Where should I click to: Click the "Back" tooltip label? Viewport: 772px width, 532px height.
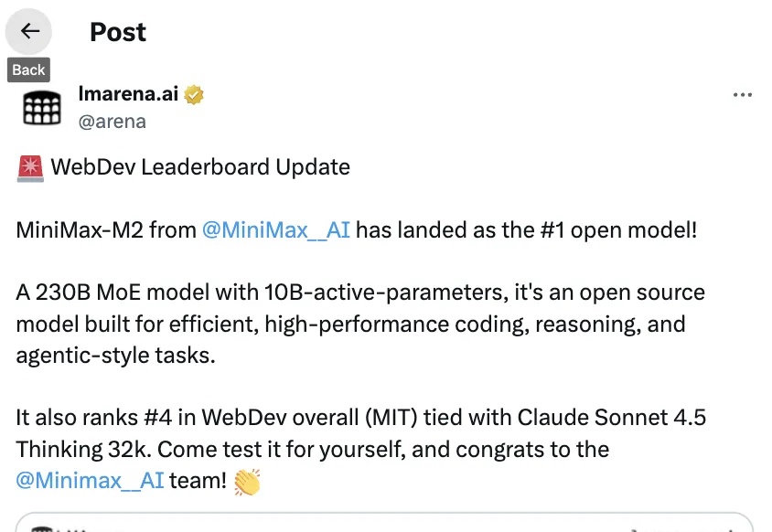(x=28, y=70)
